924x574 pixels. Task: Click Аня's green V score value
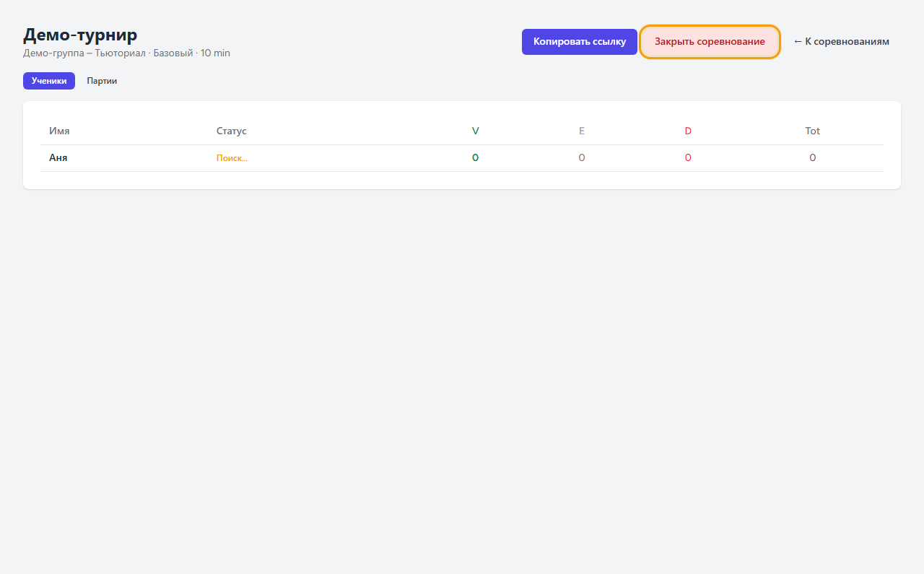(476, 157)
